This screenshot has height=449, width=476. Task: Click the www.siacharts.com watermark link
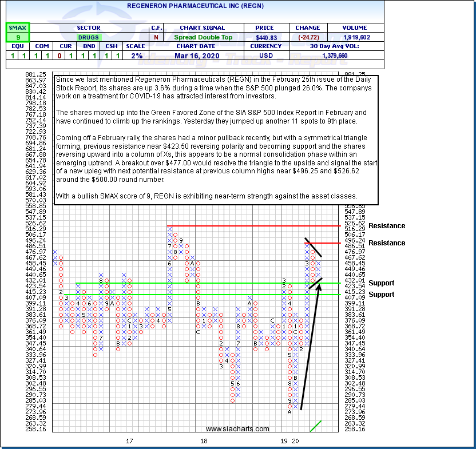point(237,429)
